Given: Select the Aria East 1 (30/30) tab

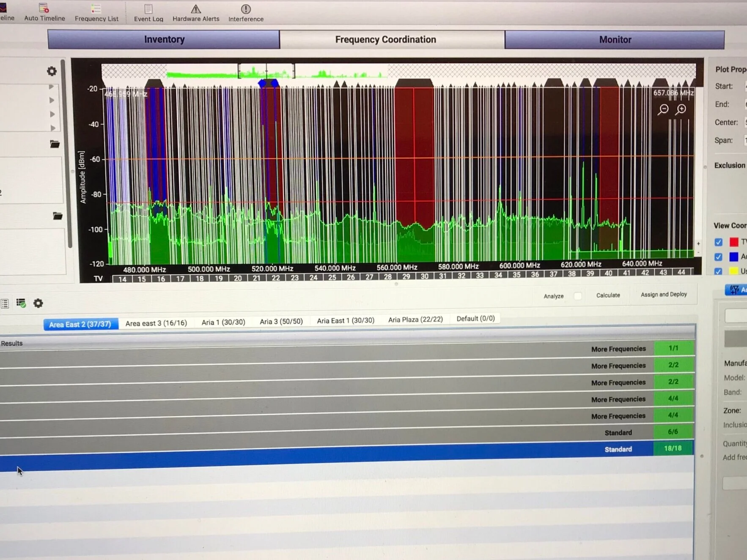Looking at the screenshot, I should pyautogui.click(x=346, y=320).
